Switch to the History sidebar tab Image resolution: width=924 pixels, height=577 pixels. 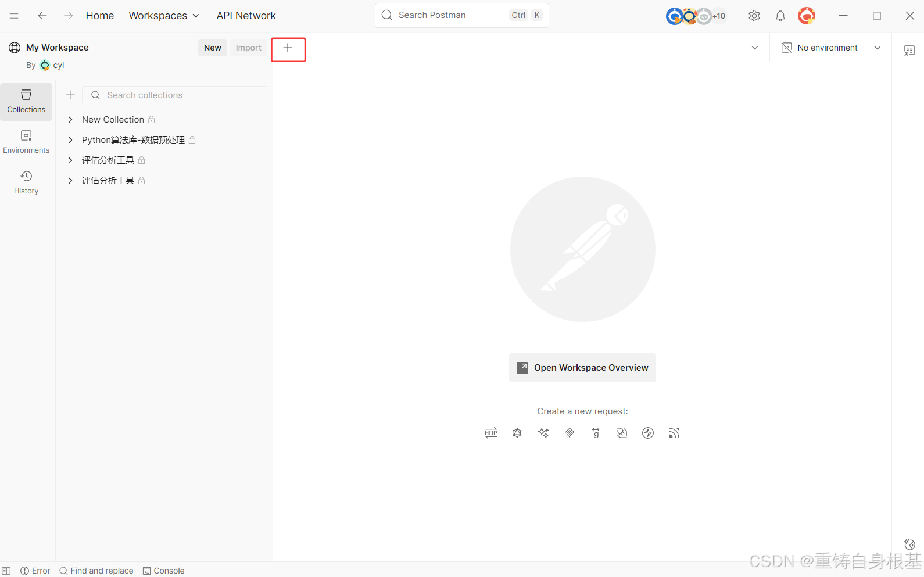coord(26,183)
